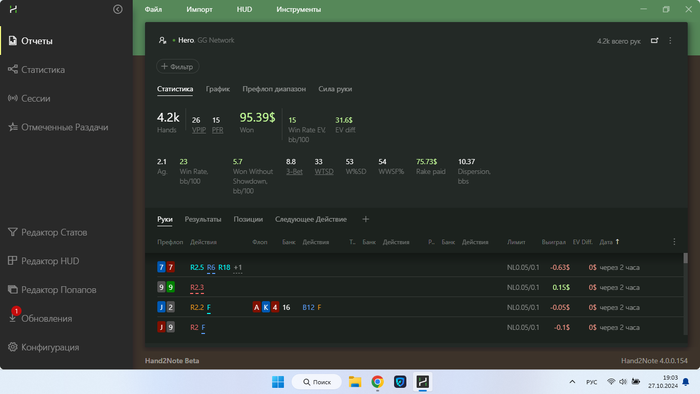Click the 0.15$ result value

[561, 287]
